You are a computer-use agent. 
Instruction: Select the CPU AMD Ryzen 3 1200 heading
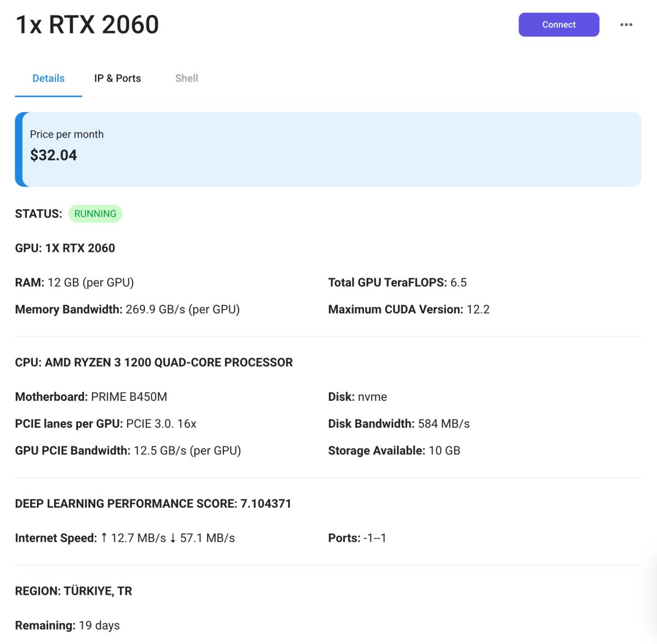click(154, 363)
